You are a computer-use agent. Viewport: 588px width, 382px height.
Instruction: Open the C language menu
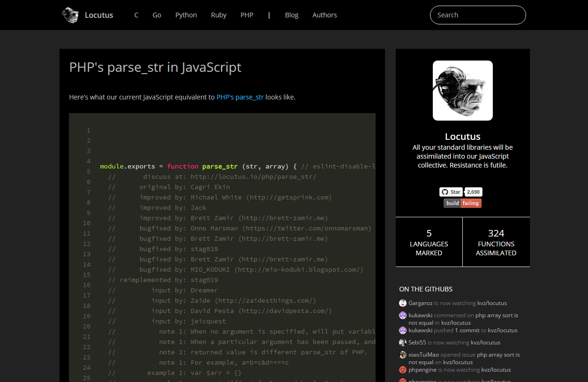(136, 15)
